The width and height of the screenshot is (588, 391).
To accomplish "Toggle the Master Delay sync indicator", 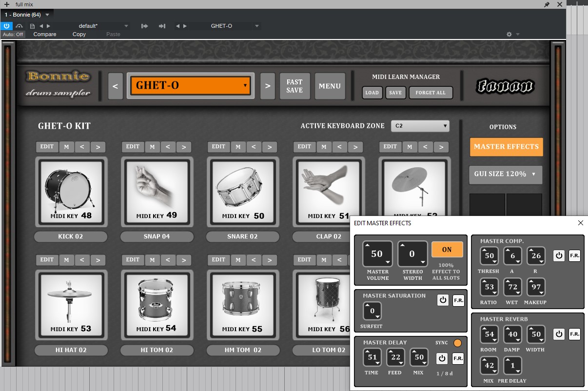I will pyautogui.click(x=457, y=343).
